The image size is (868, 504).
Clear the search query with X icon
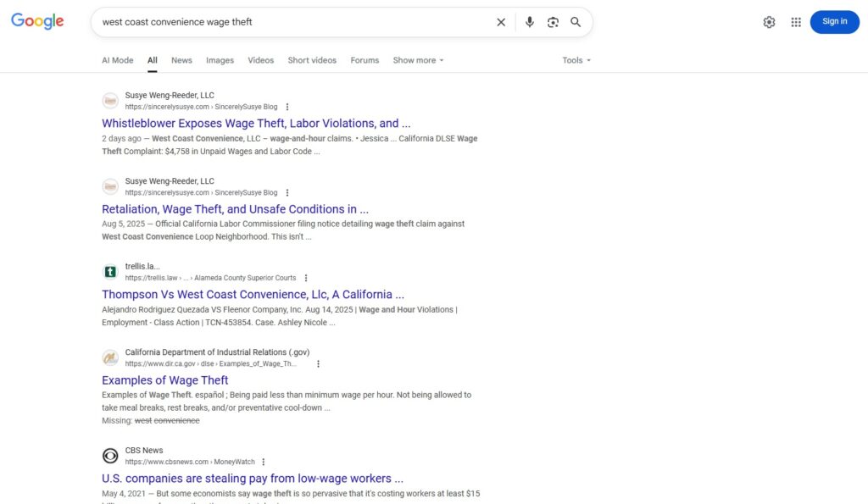501,22
